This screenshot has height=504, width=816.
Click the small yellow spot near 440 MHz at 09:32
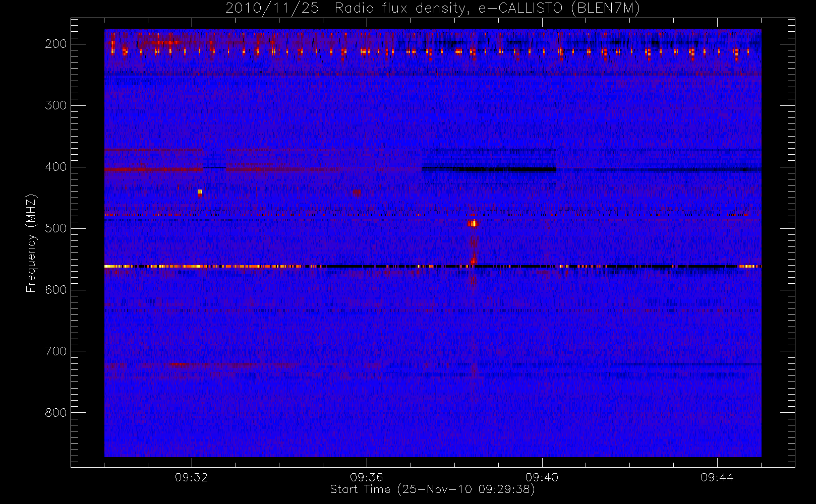pos(200,192)
